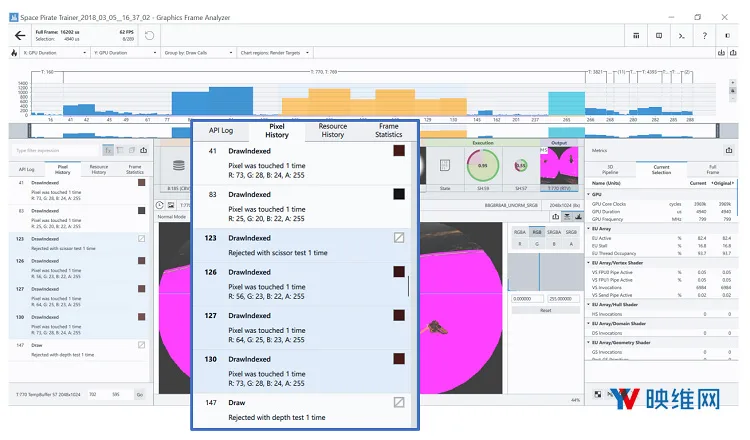
Task: Click the Normal Mode label
Action: pyautogui.click(x=172, y=217)
